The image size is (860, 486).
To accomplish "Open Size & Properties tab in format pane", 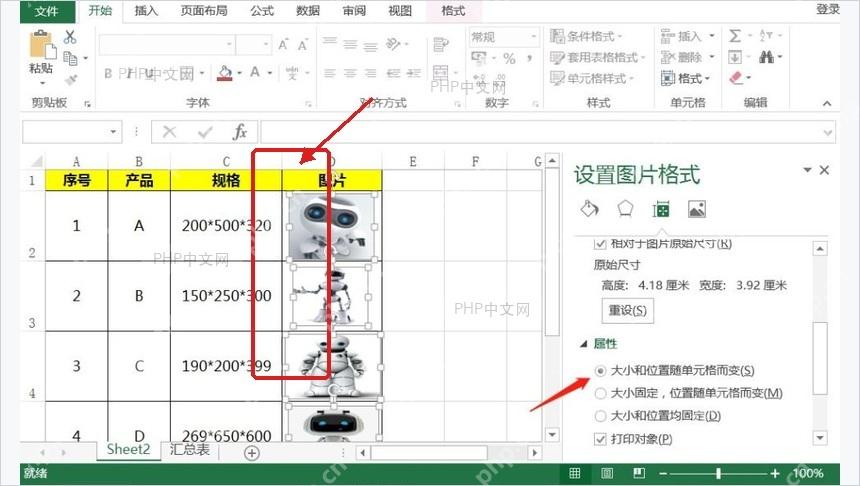I will 661,209.
